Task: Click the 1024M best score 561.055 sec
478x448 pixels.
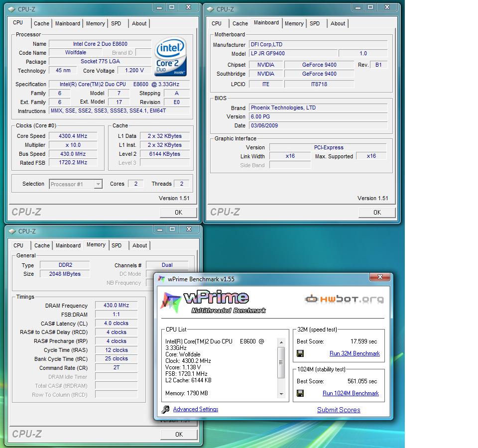Action: pyautogui.click(x=362, y=381)
